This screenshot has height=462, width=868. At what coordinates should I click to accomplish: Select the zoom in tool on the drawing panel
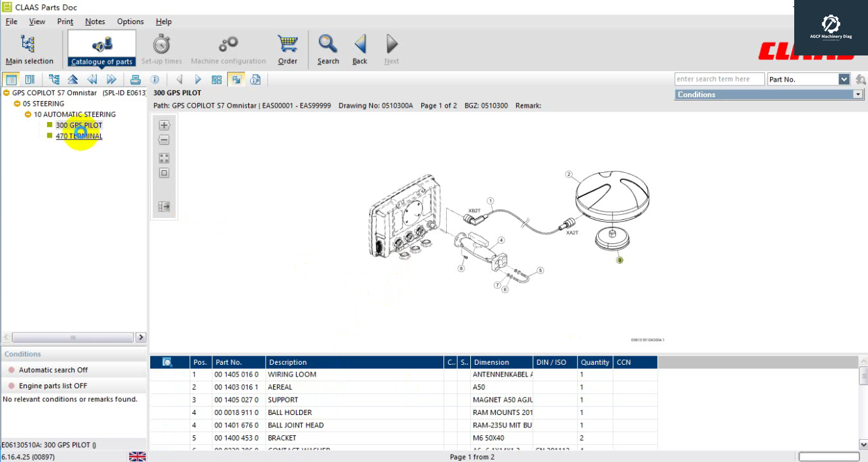[x=164, y=125]
